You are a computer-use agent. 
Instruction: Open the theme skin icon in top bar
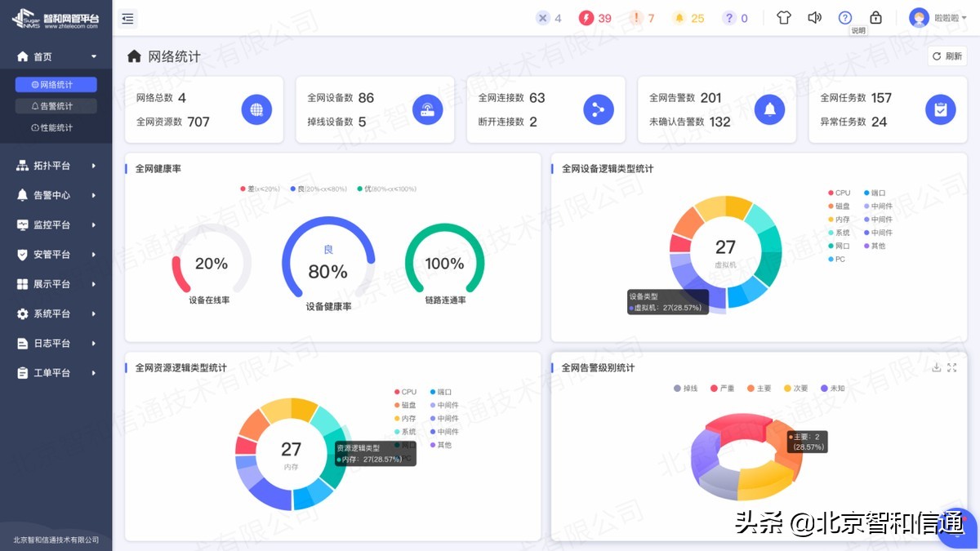[x=783, y=16]
